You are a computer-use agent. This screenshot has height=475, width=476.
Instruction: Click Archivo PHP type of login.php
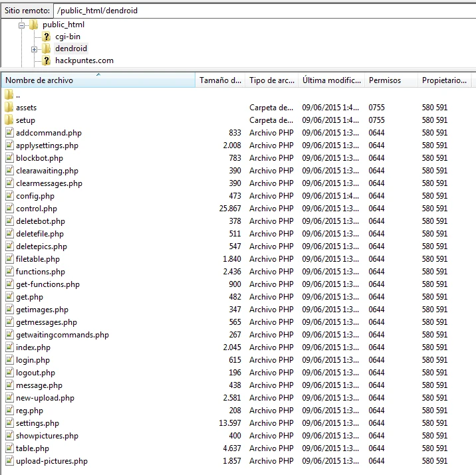click(x=271, y=360)
